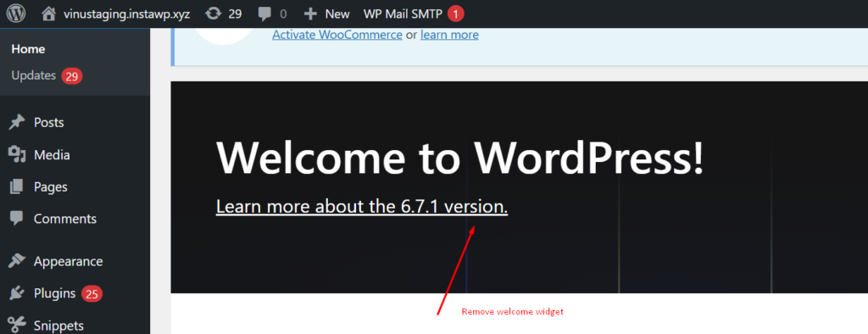Viewport: 868px width, 334px height.
Task: Click the comments bubble icon in admin bar
Action: click(x=264, y=14)
